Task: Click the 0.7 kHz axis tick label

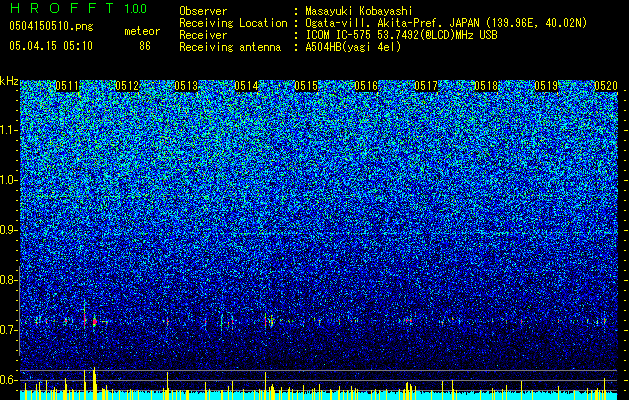Action: pyautogui.click(x=8, y=330)
